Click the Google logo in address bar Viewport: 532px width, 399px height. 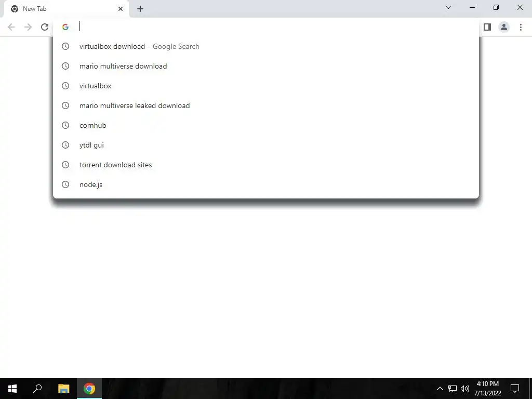click(x=65, y=27)
